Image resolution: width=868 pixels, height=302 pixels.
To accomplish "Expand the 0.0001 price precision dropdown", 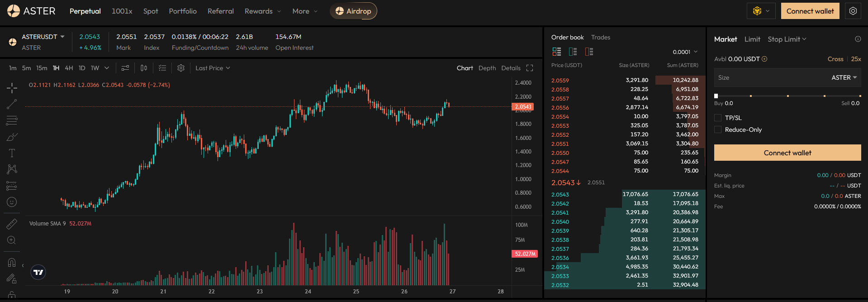I will coord(685,52).
